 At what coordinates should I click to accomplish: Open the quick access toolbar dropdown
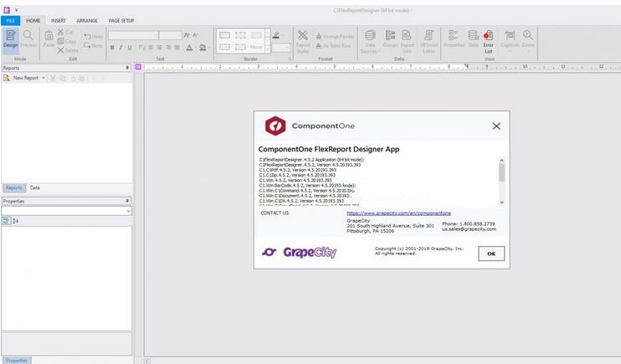click(16, 10)
